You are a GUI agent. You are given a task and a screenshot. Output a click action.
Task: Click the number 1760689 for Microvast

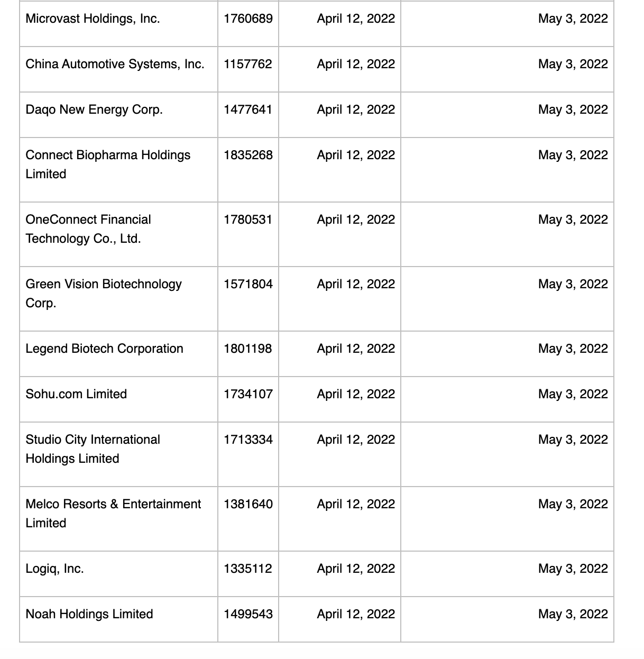(x=248, y=19)
